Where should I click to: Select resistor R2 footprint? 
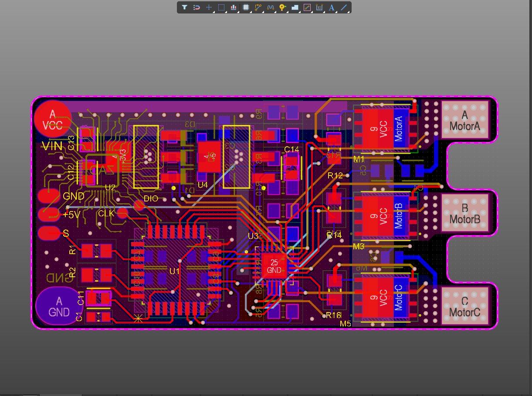coord(96,275)
